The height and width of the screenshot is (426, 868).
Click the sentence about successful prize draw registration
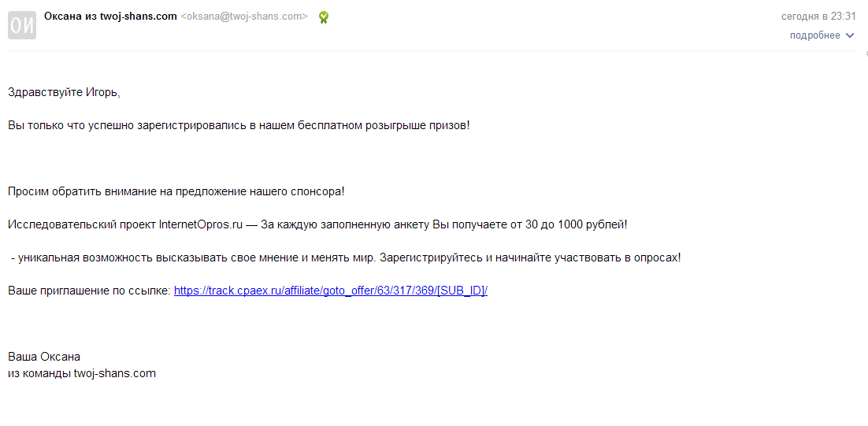(x=239, y=125)
